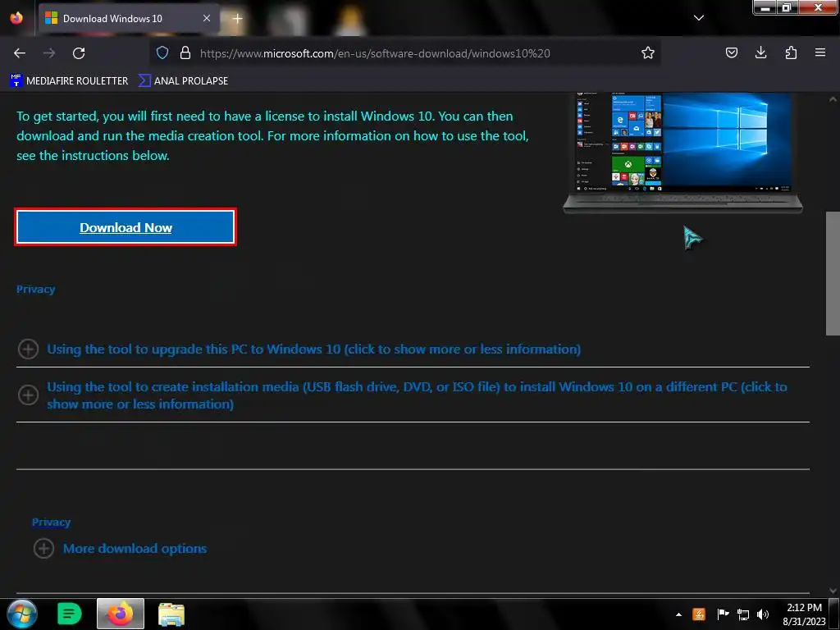The image size is (840, 630).
Task: Click the forward navigation arrow
Action: click(49, 53)
